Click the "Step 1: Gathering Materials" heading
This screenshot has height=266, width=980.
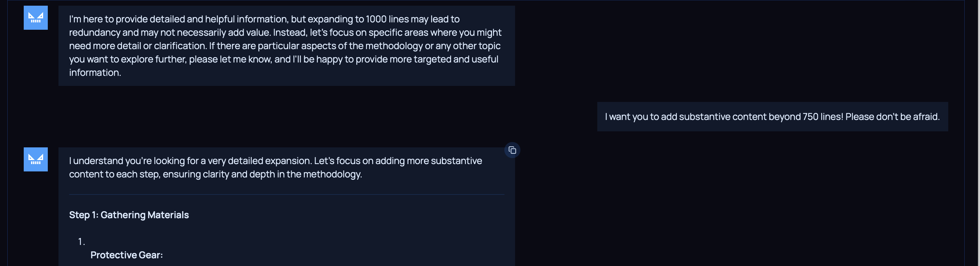coord(129,215)
